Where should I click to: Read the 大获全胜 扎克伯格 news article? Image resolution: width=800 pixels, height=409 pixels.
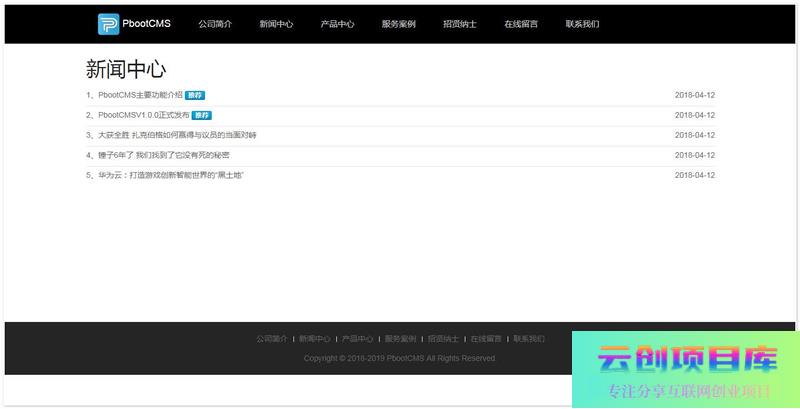click(177, 135)
